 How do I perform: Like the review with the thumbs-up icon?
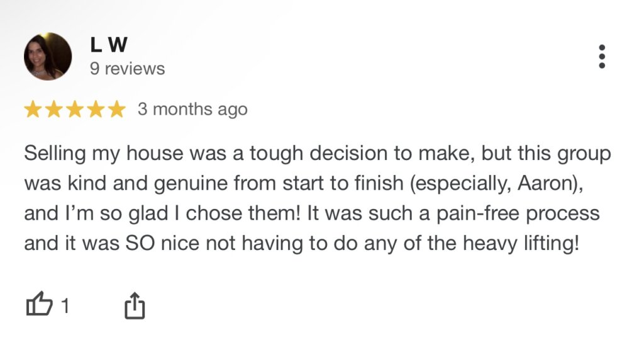[x=40, y=304]
